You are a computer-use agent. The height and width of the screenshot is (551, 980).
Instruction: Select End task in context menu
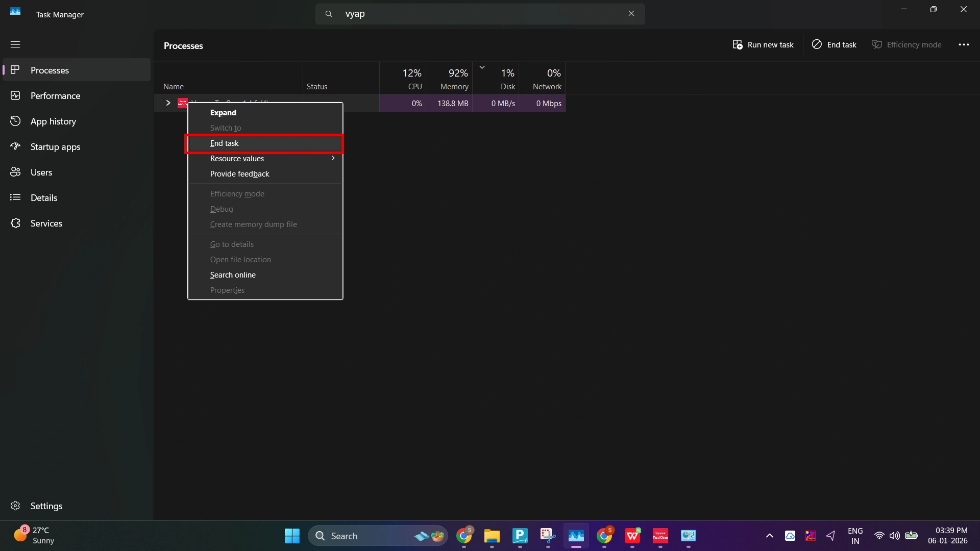click(225, 143)
